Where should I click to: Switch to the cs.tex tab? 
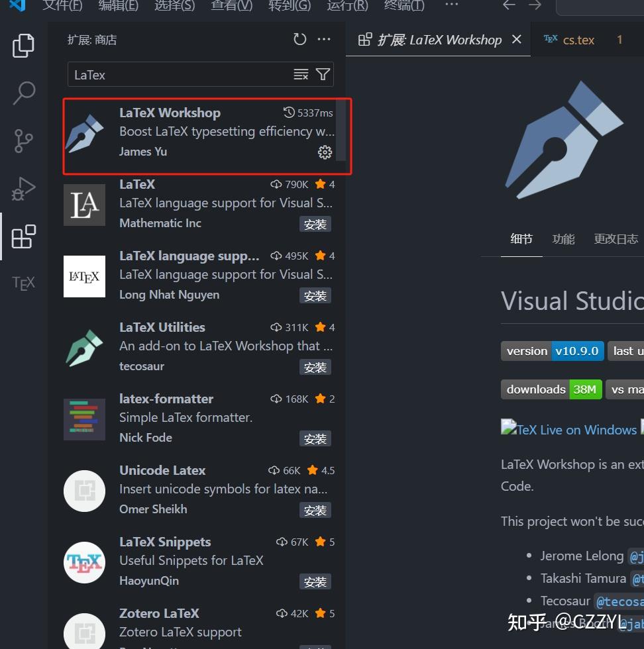[578, 39]
